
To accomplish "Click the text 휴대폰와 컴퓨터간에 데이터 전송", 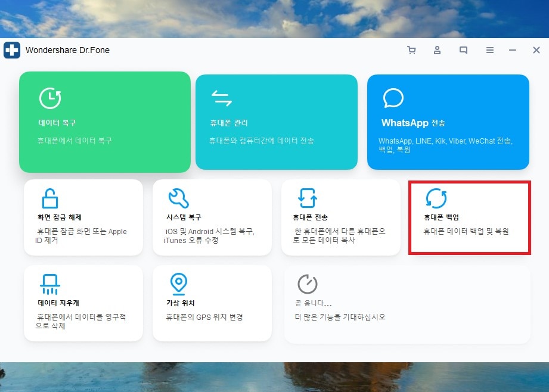I will [x=262, y=141].
